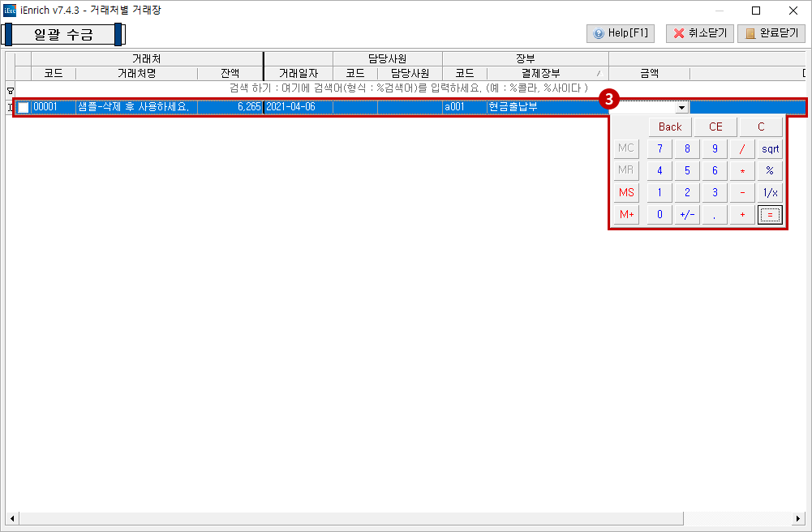Tap calculator digit 4
This screenshot has width=812, height=532.
click(x=659, y=170)
